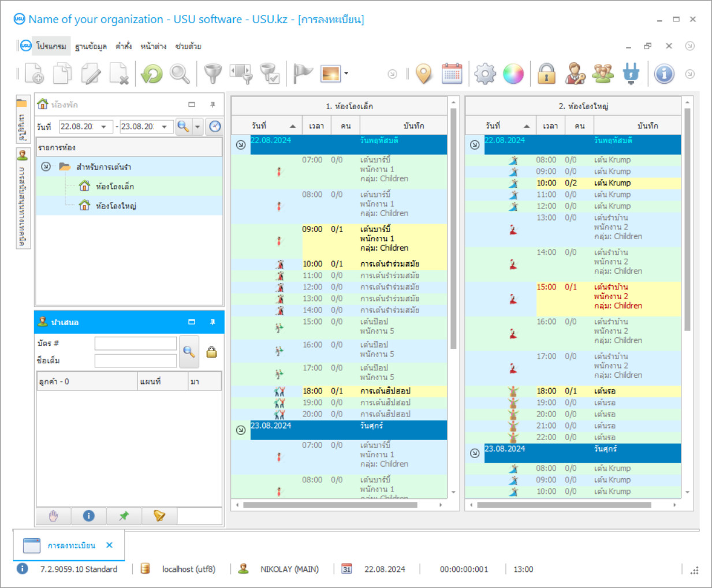The height and width of the screenshot is (588, 712).
Task: Pick the color wheel theme icon
Action: (513, 74)
